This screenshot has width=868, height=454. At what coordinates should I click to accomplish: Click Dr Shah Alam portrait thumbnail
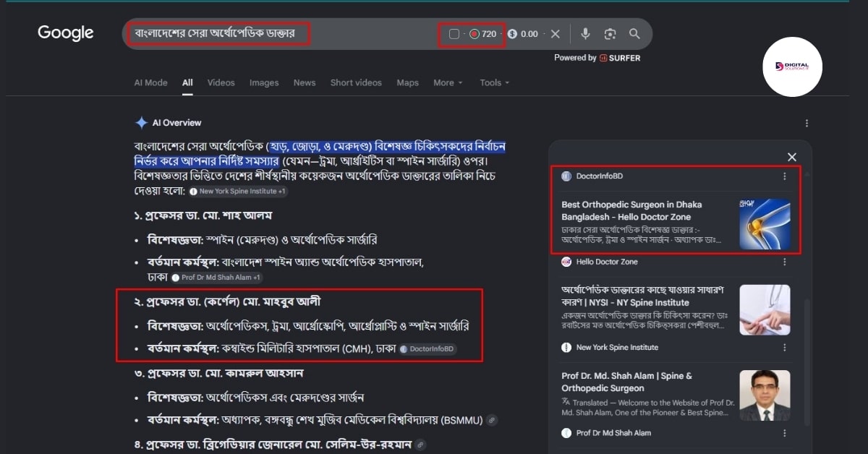click(x=765, y=395)
